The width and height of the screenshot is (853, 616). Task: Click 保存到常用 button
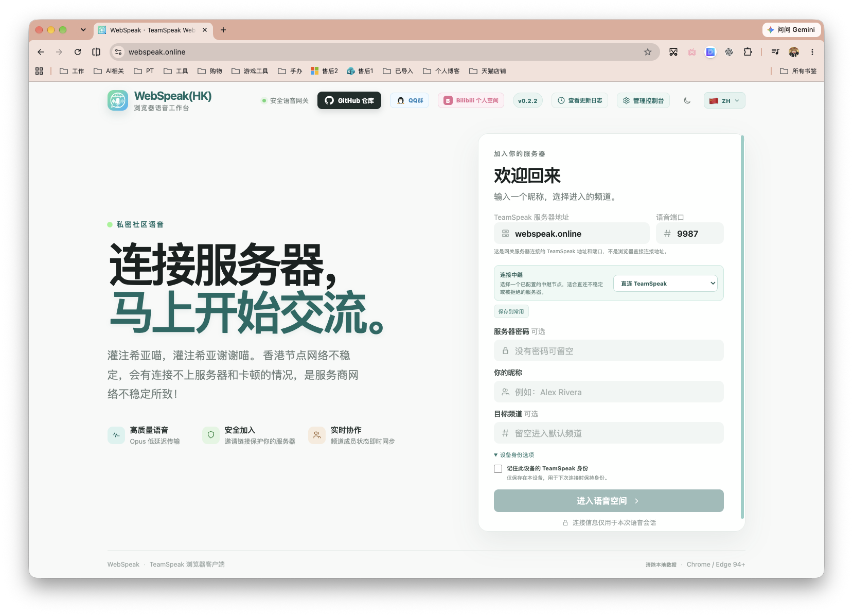pyautogui.click(x=511, y=311)
